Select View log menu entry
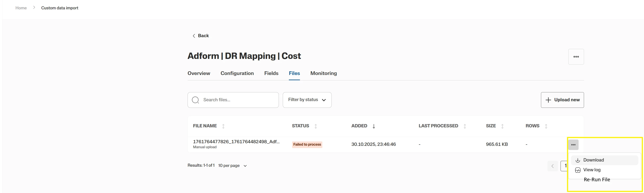 click(x=592, y=170)
